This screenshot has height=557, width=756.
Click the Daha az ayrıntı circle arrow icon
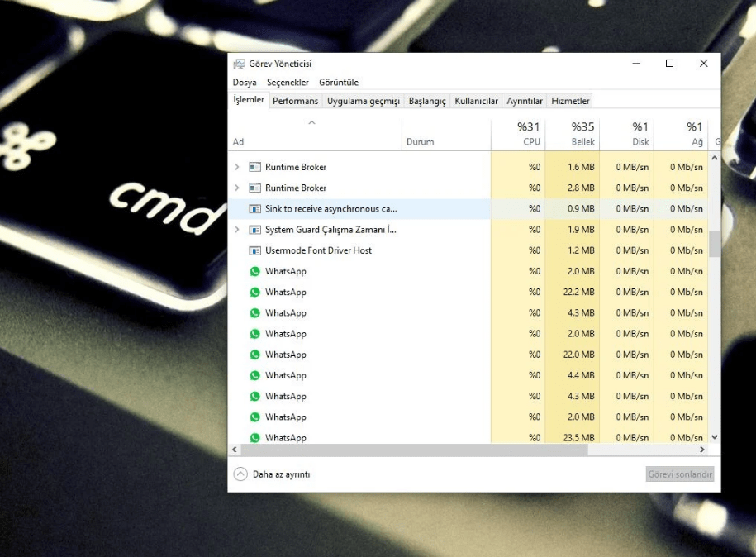point(240,474)
